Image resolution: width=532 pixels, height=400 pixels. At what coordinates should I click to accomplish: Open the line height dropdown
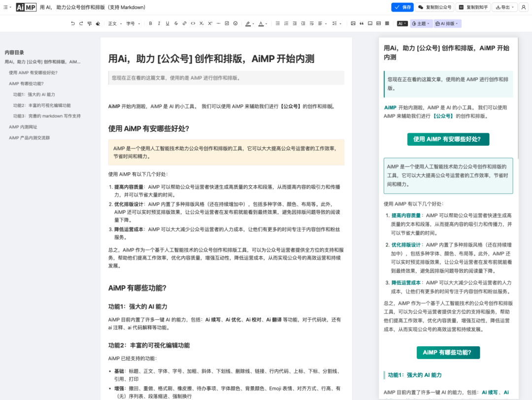[336, 24]
